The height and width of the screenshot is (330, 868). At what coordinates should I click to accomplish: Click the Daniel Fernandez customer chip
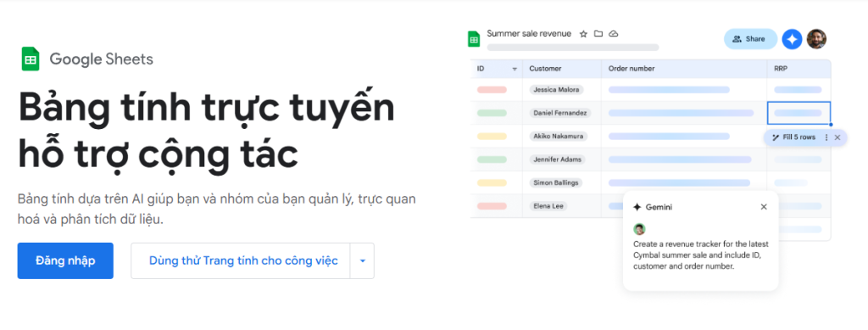coord(560,113)
